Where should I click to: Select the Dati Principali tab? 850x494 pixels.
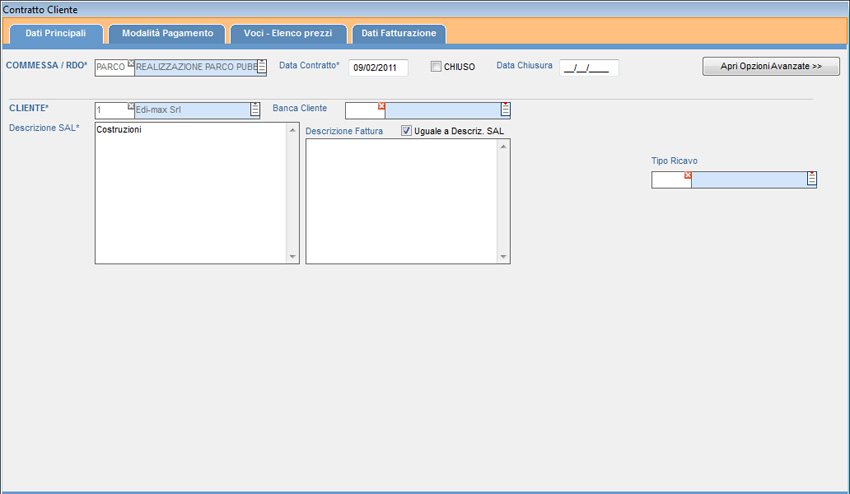click(x=55, y=33)
